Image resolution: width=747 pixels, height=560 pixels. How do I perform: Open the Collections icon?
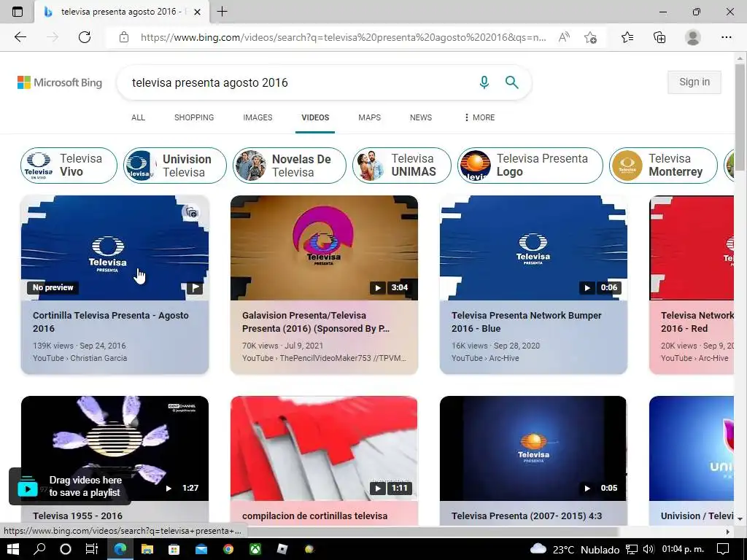(x=659, y=37)
